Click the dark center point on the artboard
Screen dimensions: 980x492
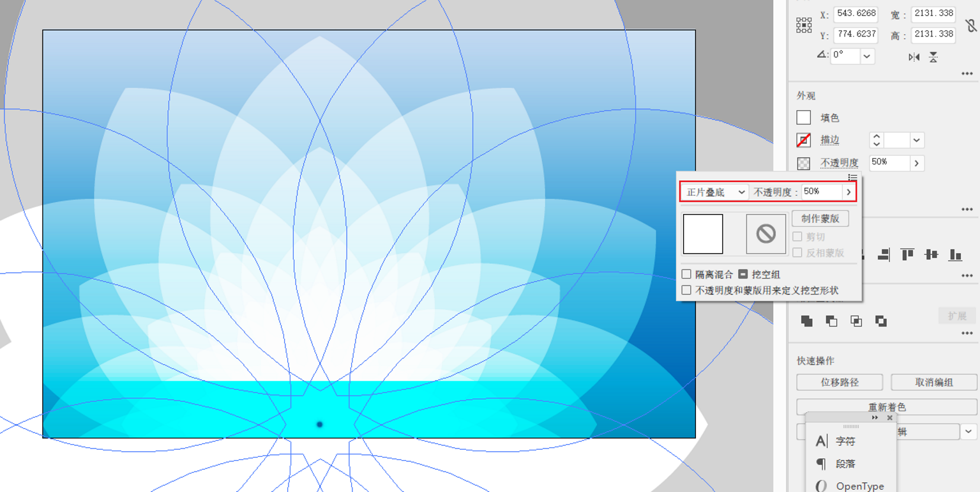point(320,424)
